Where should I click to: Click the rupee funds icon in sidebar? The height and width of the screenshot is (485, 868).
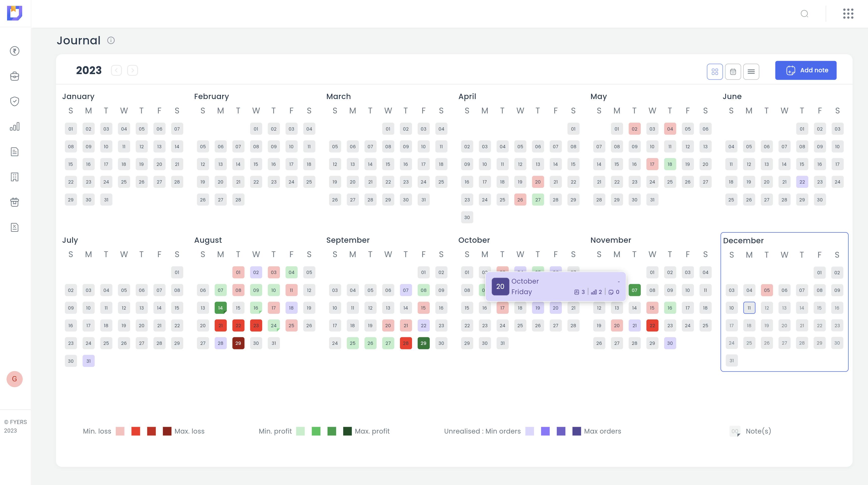pos(14,51)
